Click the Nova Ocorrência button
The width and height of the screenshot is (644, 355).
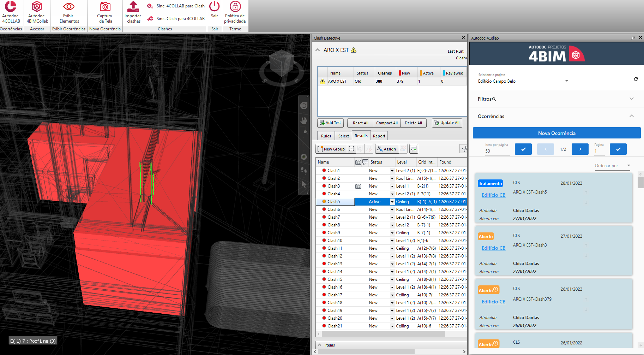[556, 133]
